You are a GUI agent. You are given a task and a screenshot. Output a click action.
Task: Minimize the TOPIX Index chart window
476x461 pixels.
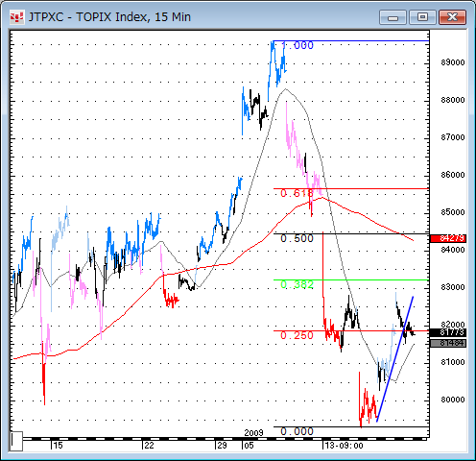393,17
